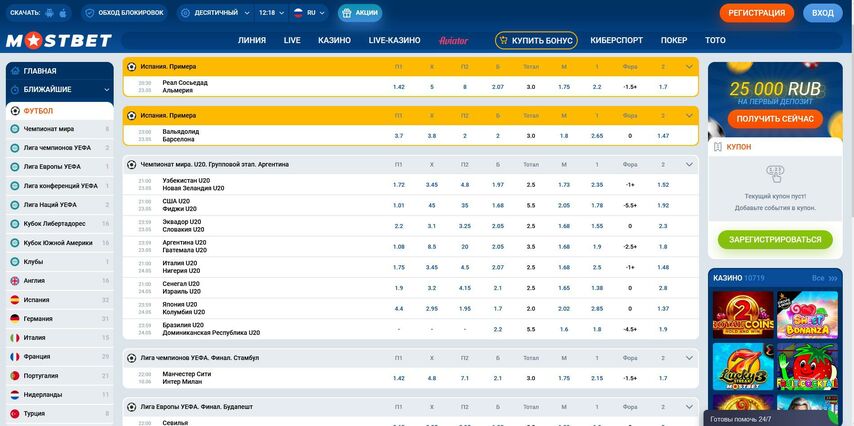The width and height of the screenshot is (854, 426).
Task: Click the Акции gift icon
Action: coord(347,13)
